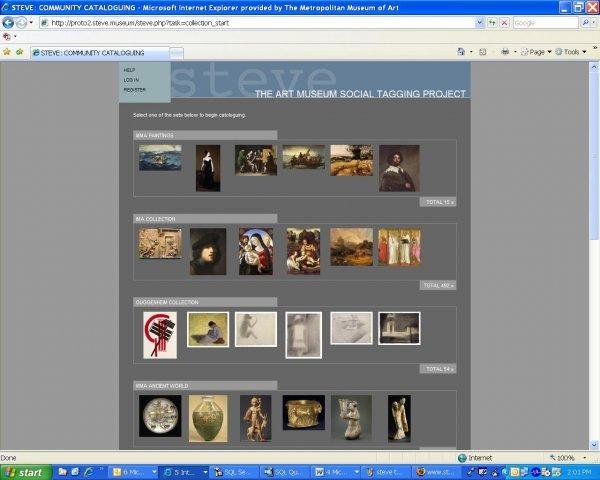Open the Windows Start menu
The width and height of the screenshot is (600, 480).
26,472
